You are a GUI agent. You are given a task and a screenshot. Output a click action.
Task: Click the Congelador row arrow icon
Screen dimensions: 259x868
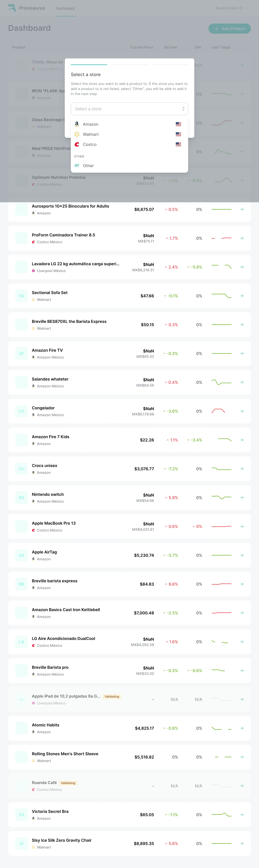click(242, 411)
